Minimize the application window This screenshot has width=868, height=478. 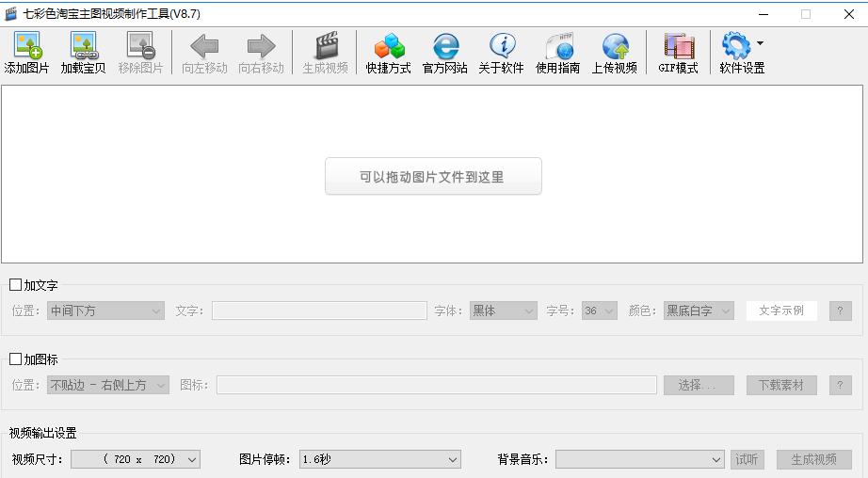(764, 14)
